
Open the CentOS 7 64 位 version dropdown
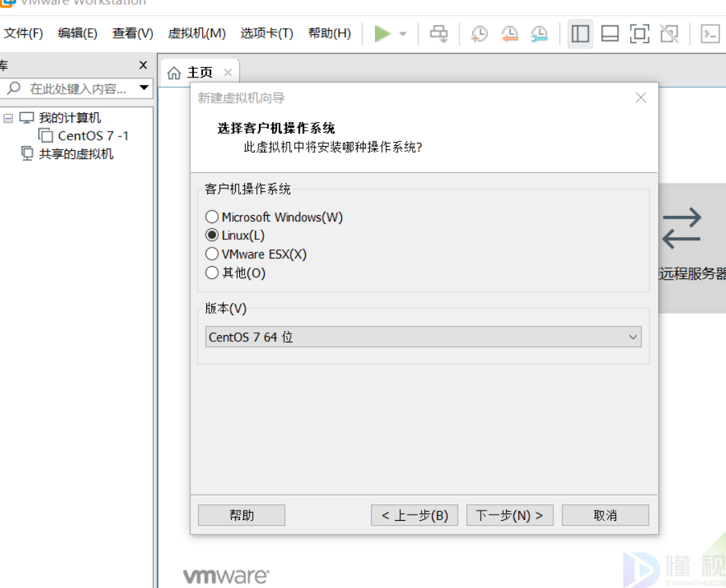[x=423, y=337]
